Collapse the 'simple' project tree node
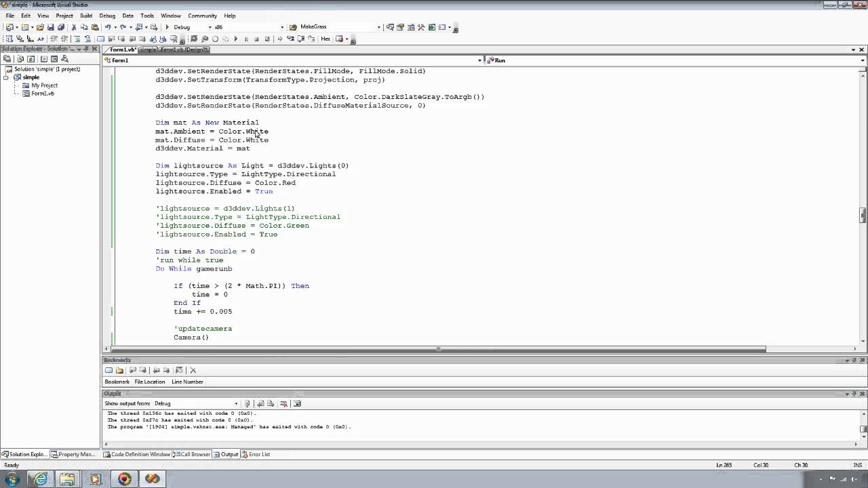The height and width of the screenshot is (488, 868). (x=6, y=77)
